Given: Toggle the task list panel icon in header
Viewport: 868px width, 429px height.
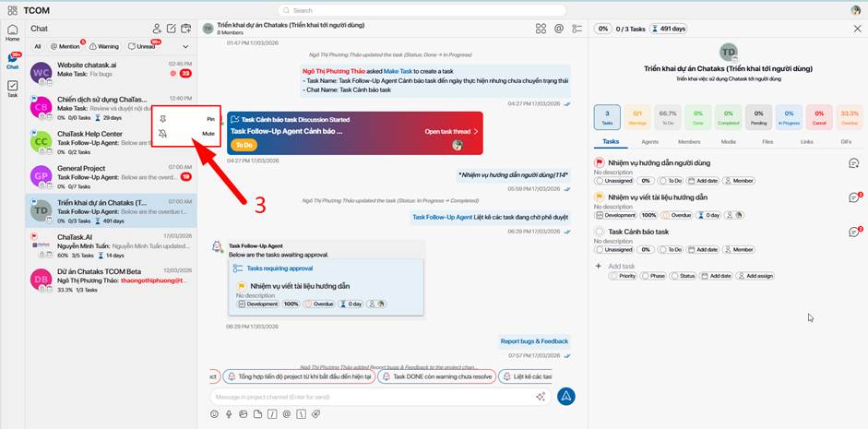Looking at the screenshot, I should [577, 29].
